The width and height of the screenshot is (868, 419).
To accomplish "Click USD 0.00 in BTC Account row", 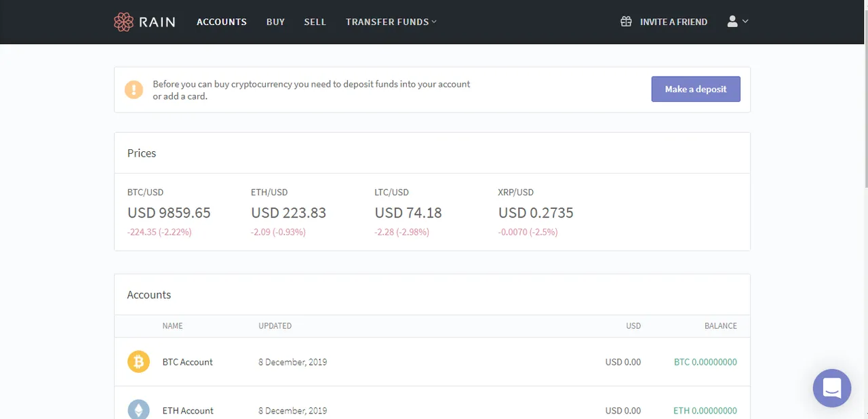I will point(623,362).
